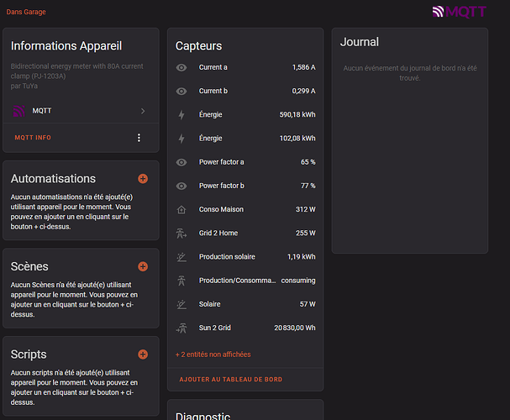Open the Production solaire sensor entry
Image resolution: width=510 pixels, height=420 pixels.
point(245,257)
